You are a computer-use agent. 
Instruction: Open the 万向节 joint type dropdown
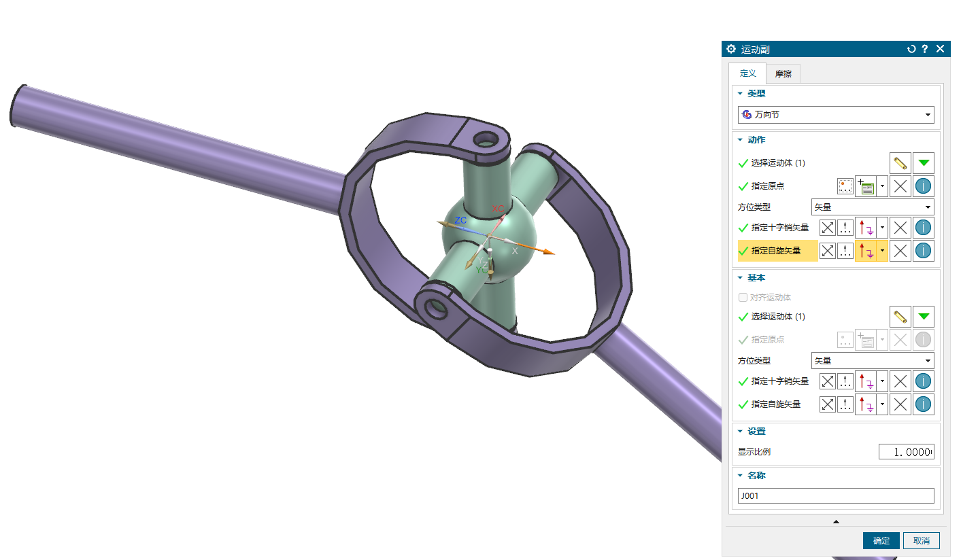point(836,115)
